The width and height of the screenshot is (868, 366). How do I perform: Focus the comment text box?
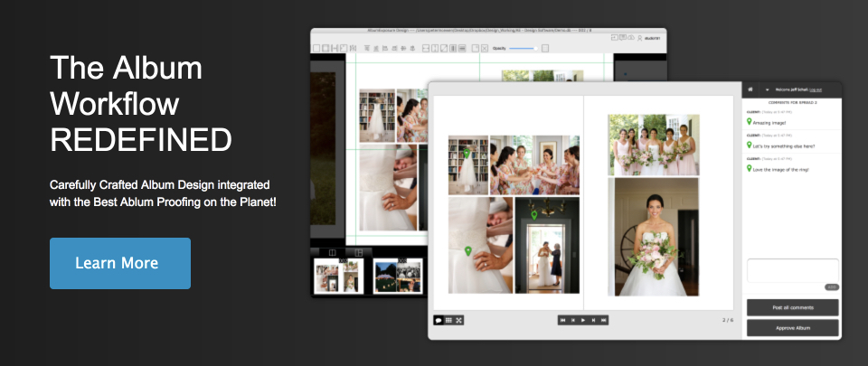point(793,270)
